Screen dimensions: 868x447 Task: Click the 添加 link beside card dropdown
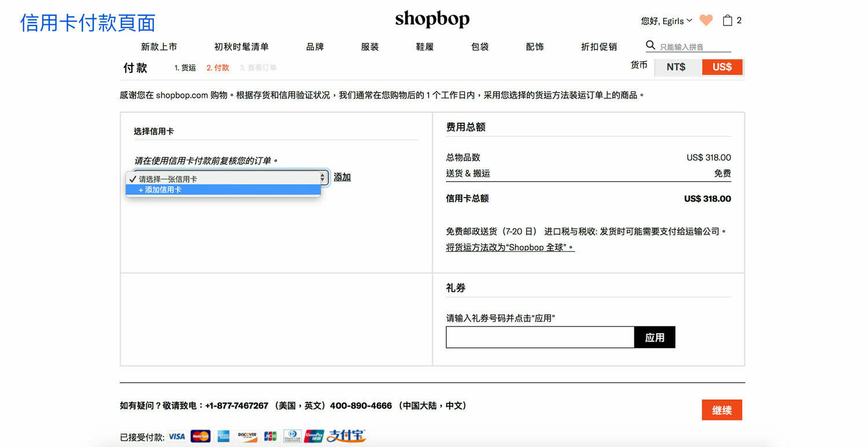[342, 177]
